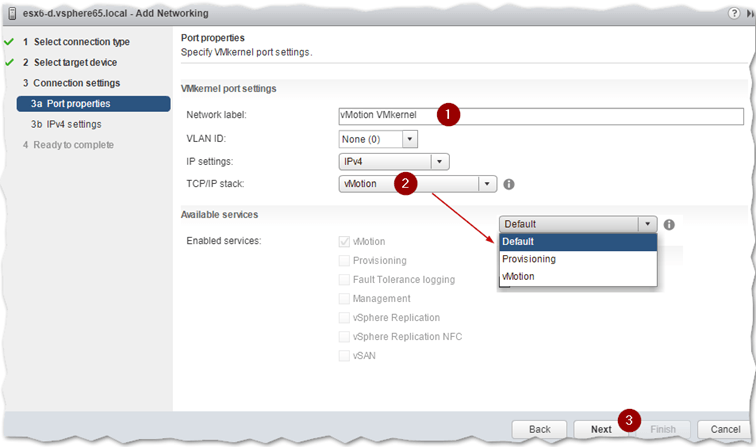Screen dimensions: 756x447
Task: Enable the Provisioning service checkbox
Action: pos(344,261)
